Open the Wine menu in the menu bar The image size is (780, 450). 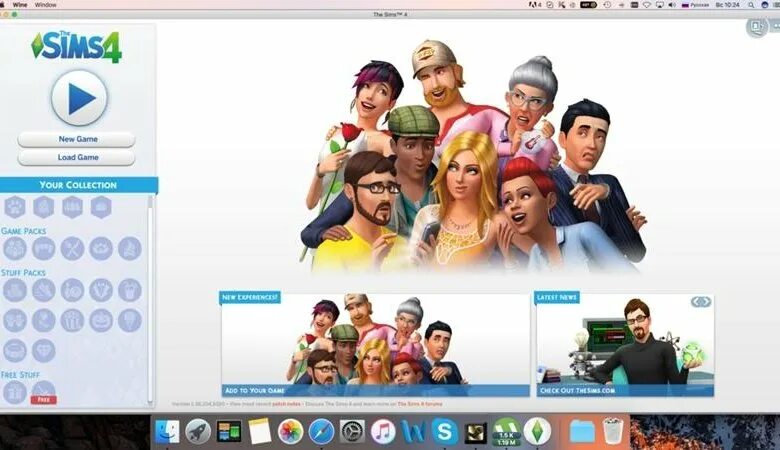[x=20, y=4]
